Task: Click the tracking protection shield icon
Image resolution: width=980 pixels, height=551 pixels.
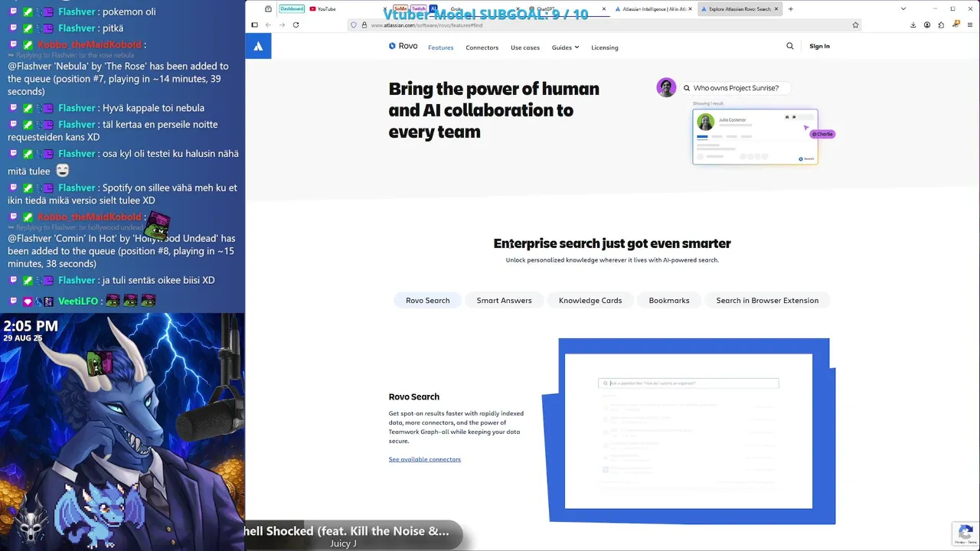Action: coord(354,24)
